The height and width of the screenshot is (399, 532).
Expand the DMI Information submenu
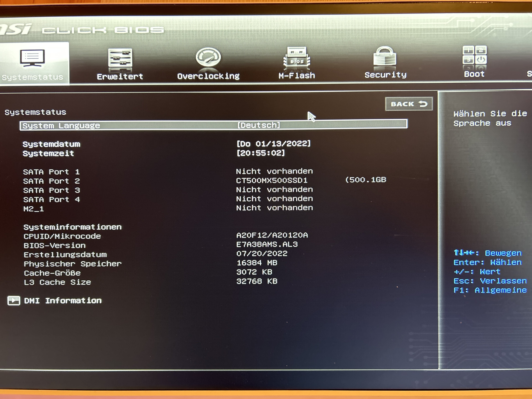pos(63,301)
